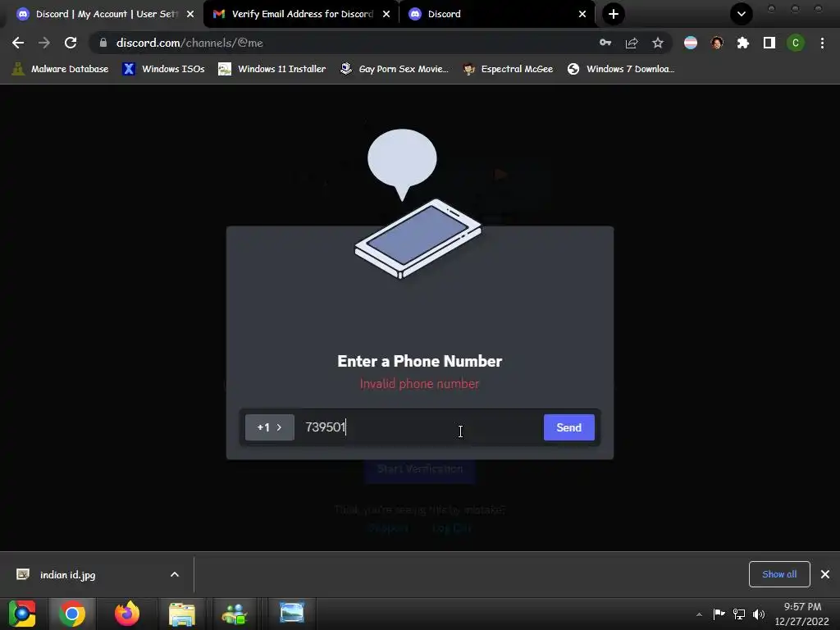Screen dimensions: 840x630
Task: Open a new browser tab
Action: click(x=614, y=14)
